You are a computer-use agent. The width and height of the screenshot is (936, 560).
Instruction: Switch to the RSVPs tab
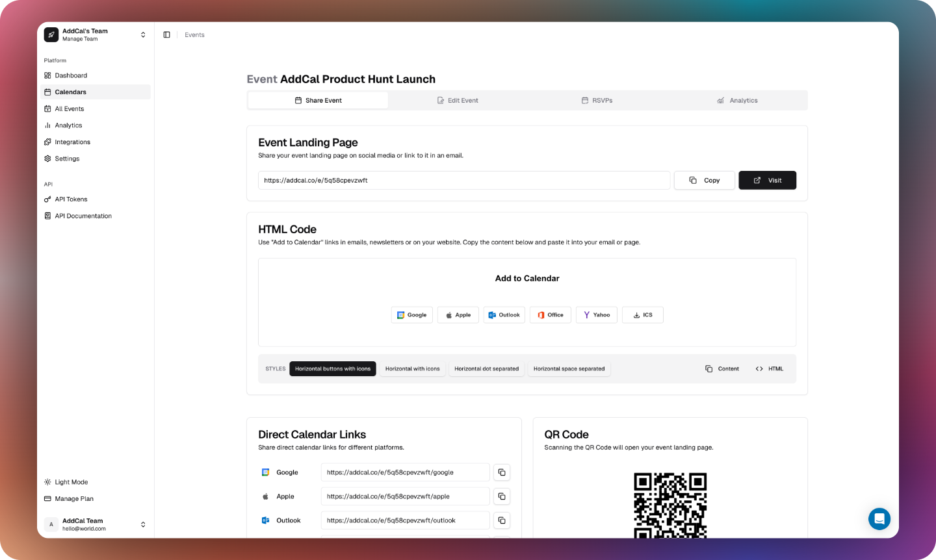pyautogui.click(x=597, y=101)
